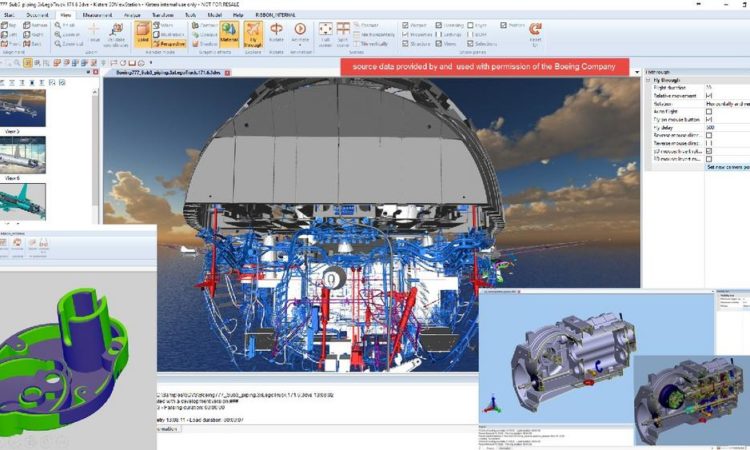Click the XYZ axis triad in gearbox window
Screen dimensions: 750x450
[x=492, y=405]
